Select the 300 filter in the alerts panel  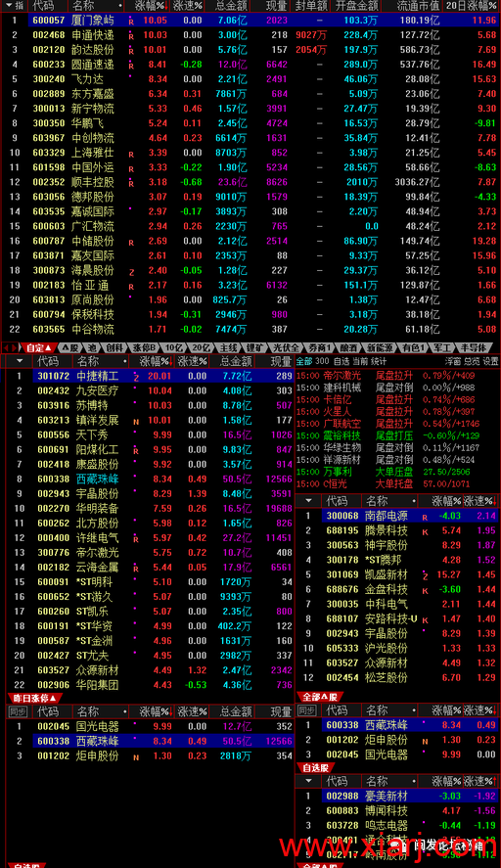322,361
